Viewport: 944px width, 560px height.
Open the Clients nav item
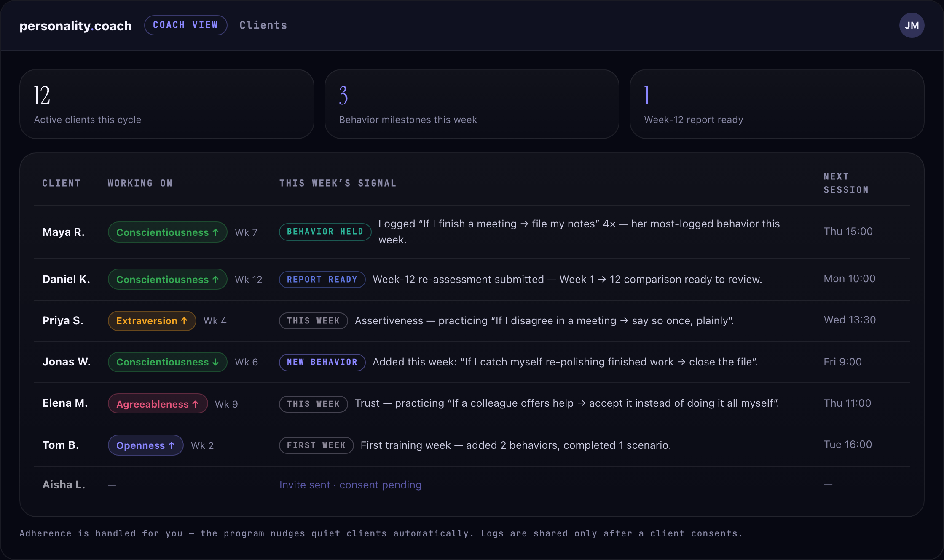tap(263, 25)
